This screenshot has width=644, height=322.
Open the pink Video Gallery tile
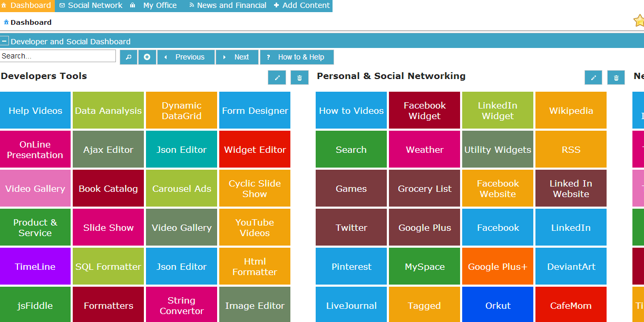pyautogui.click(x=35, y=188)
